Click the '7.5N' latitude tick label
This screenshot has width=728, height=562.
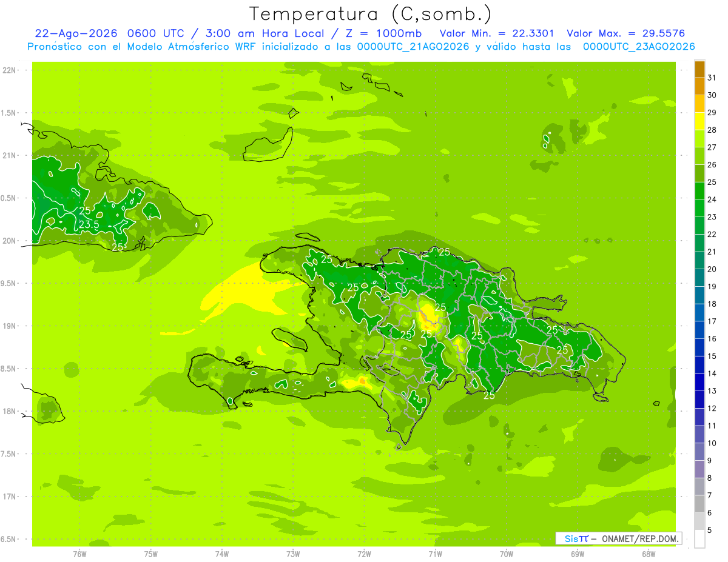click(x=8, y=454)
